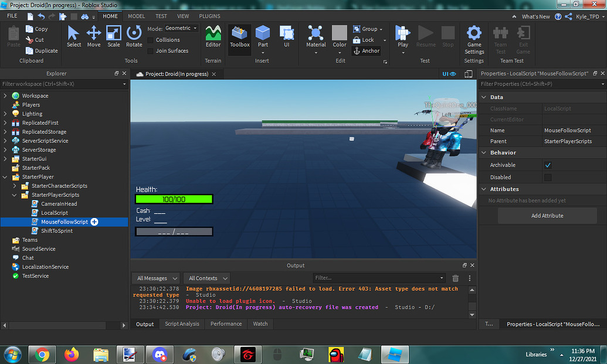Open the All Contexts dropdown
This screenshot has height=364, width=607.
(207, 278)
